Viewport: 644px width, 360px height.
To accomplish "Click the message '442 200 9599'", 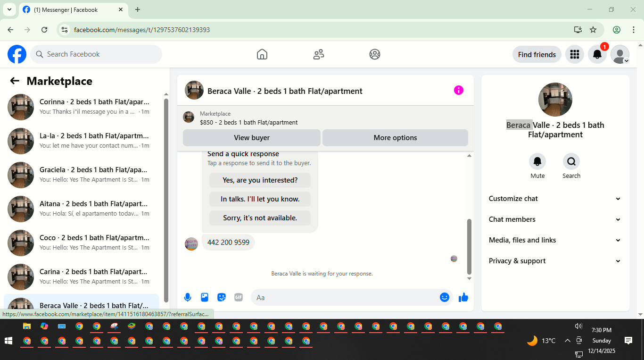I will pos(228,243).
